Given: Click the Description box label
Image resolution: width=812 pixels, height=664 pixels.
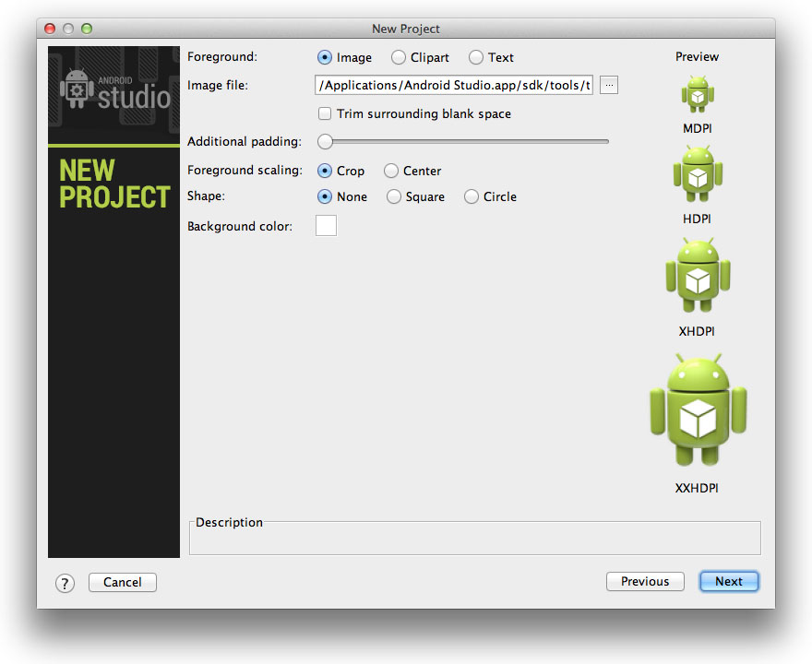Looking at the screenshot, I should [x=229, y=522].
